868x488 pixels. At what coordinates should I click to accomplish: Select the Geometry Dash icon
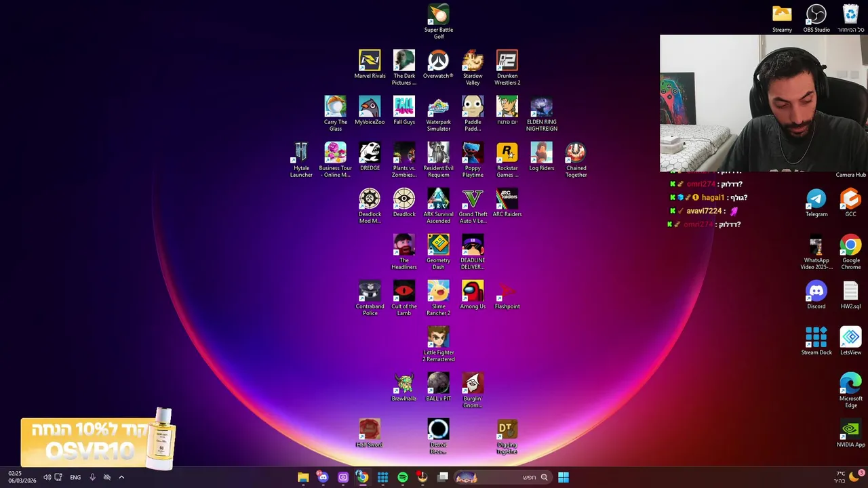coord(438,252)
